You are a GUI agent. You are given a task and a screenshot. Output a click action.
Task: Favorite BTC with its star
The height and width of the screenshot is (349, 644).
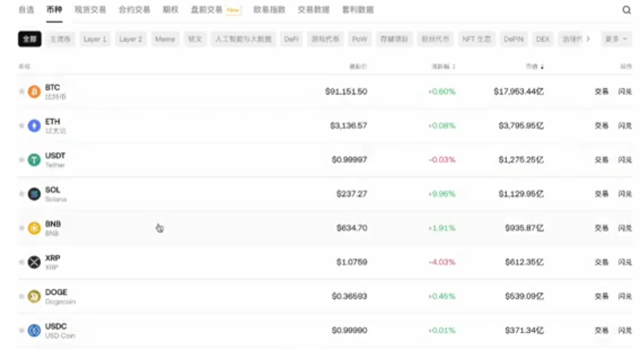click(x=21, y=91)
